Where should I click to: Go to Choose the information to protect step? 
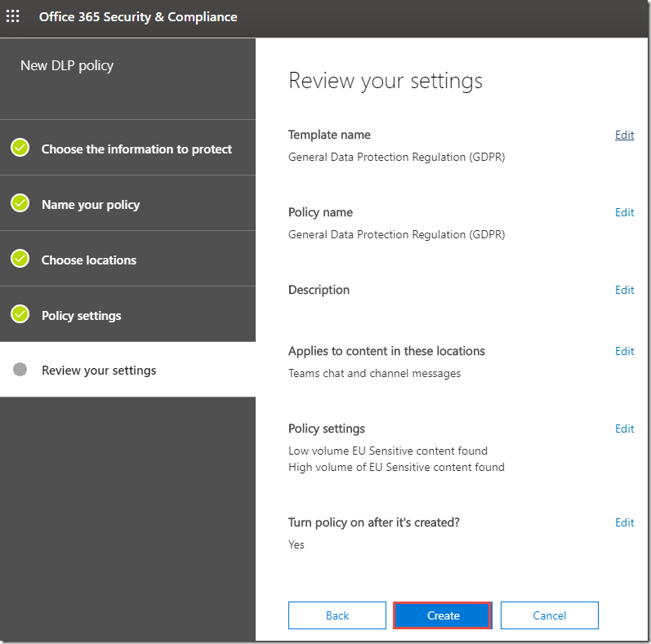136,149
